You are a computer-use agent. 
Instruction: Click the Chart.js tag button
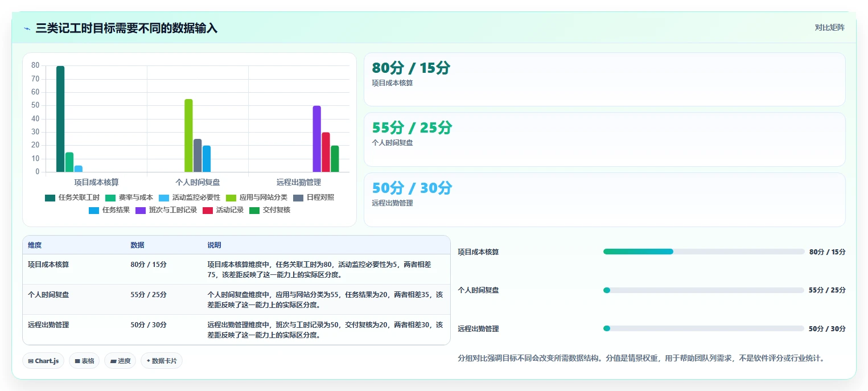[x=43, y=361]
